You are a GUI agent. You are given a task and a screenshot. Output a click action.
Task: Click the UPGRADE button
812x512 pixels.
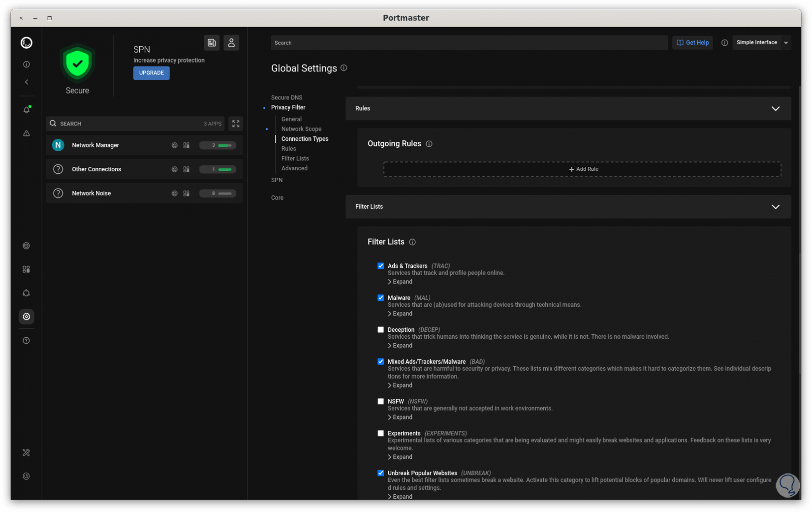coord(151,73)
